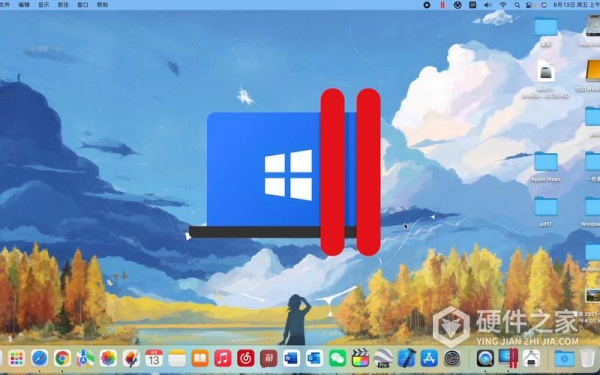Click the large Parallels Windows logo in center
Viewport: 600px width, 375px height.
click(285, 172)
